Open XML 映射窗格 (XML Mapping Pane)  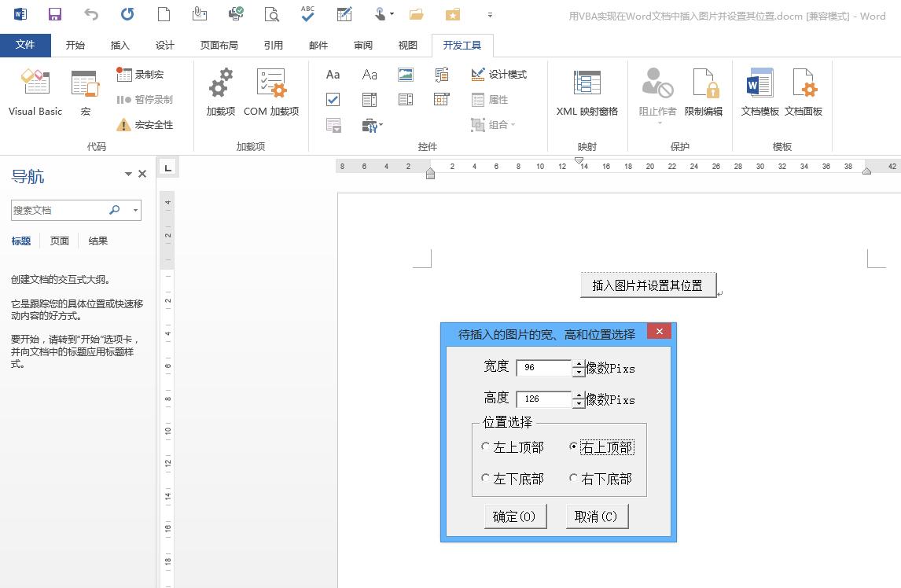(587, 90)
